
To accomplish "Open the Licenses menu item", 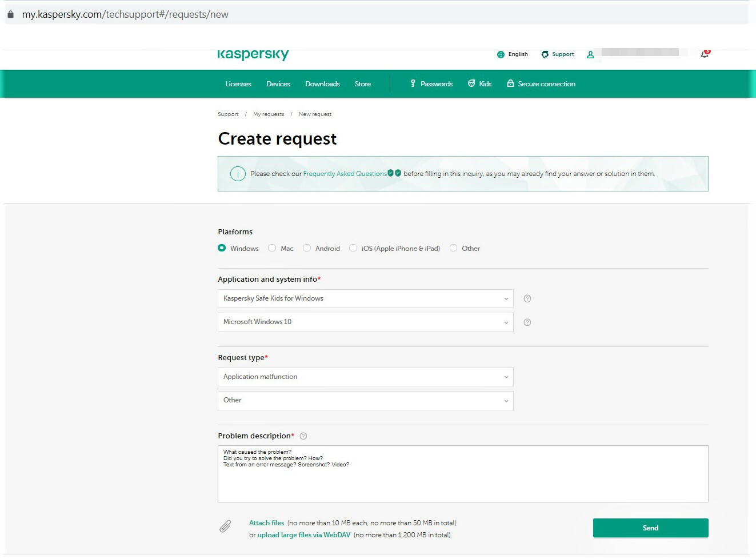I will click(238, 84).
